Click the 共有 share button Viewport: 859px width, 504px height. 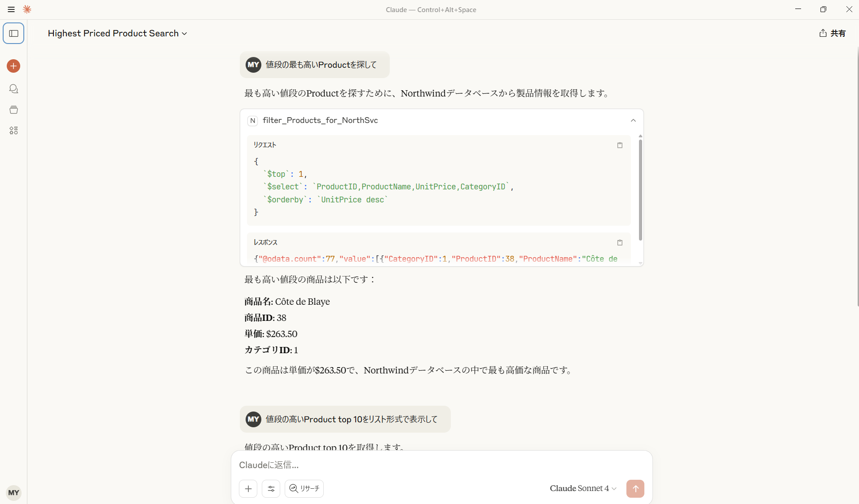click(832, 33)
